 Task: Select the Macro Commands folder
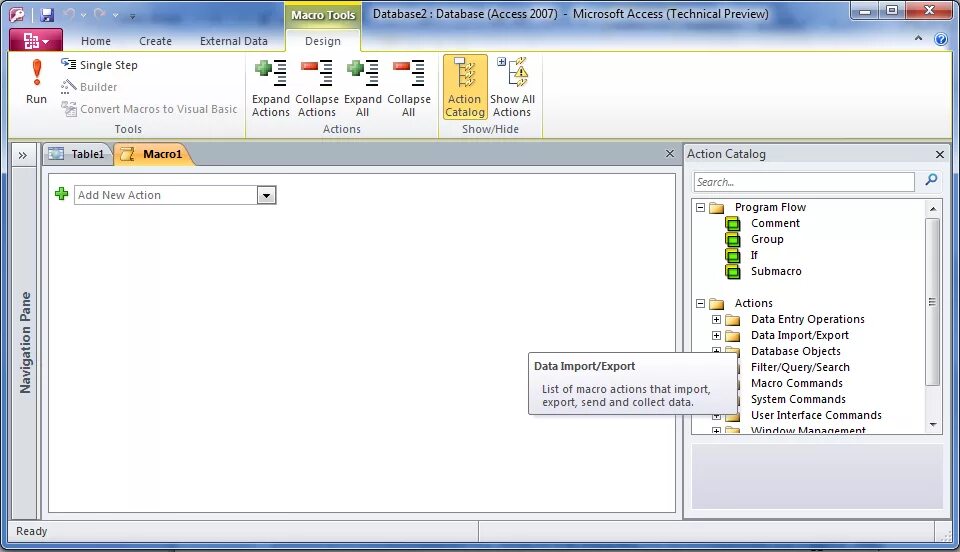coord(797,383)
